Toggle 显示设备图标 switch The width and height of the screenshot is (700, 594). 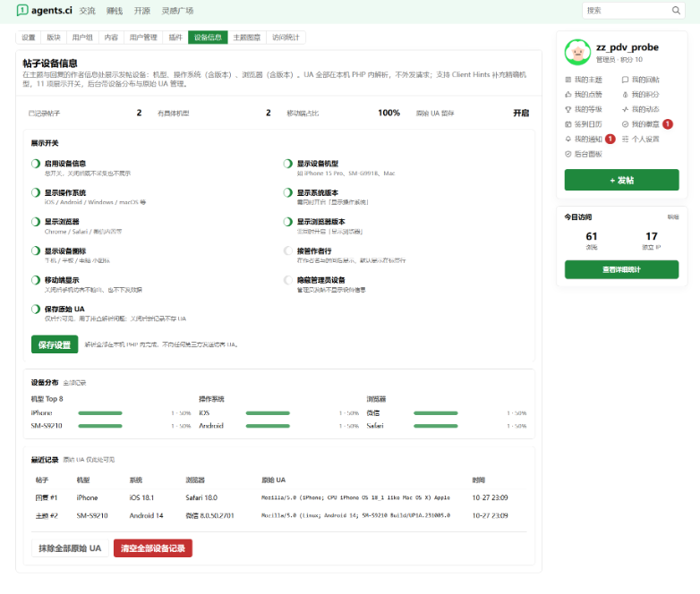pyautogui.click(x=36, y=250)
